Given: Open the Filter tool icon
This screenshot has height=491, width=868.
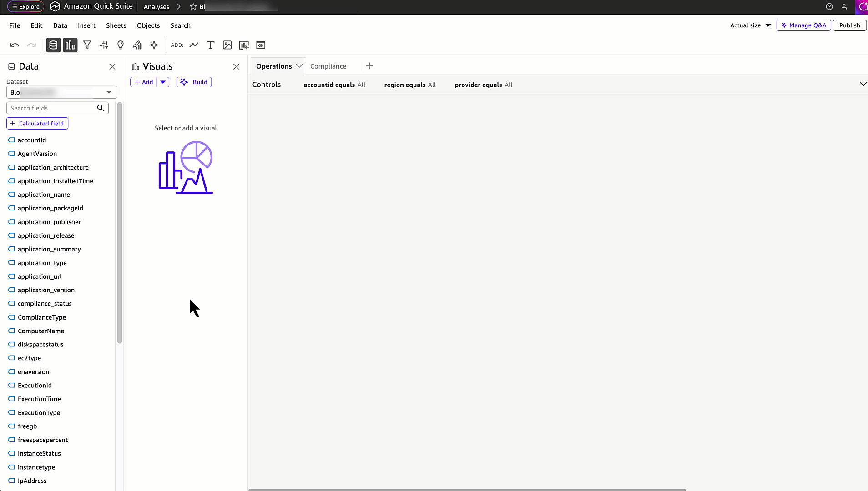Looking at the screenshot, I should point(87,45).
